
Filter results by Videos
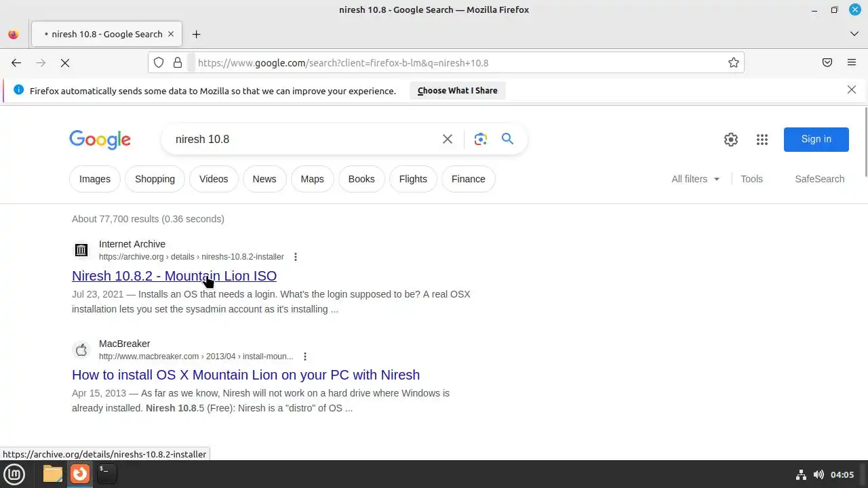pos(214,179)
